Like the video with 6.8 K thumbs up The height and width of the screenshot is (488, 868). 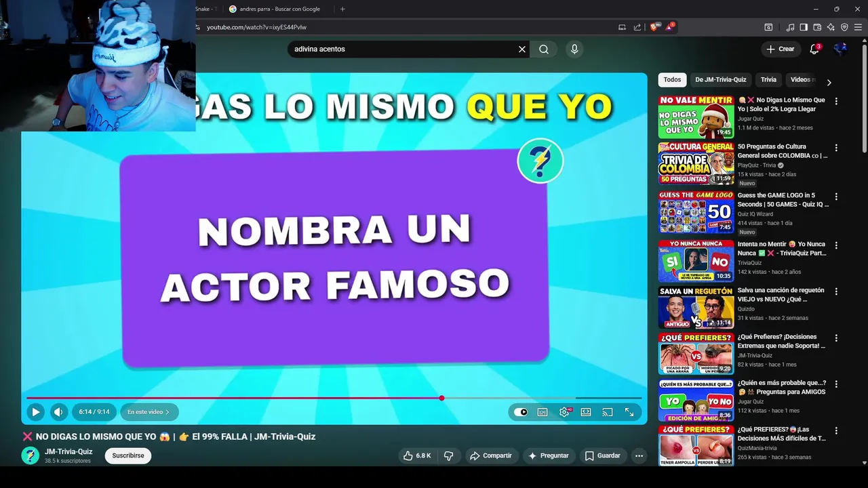point(417,455)
